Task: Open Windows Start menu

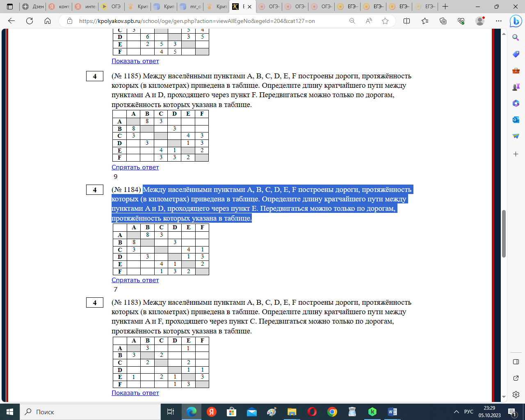Action: (10, 412)
